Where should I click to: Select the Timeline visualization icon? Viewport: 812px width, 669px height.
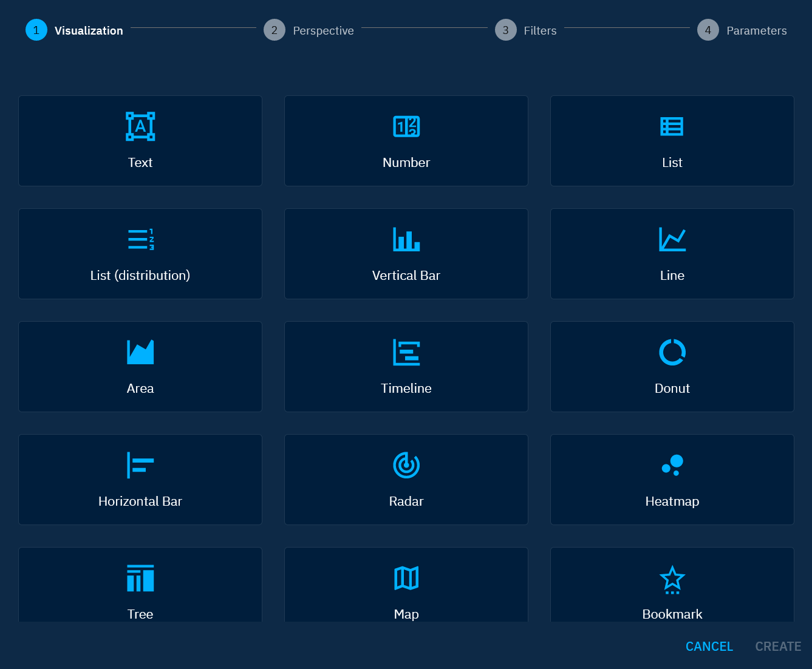(406, 352)
